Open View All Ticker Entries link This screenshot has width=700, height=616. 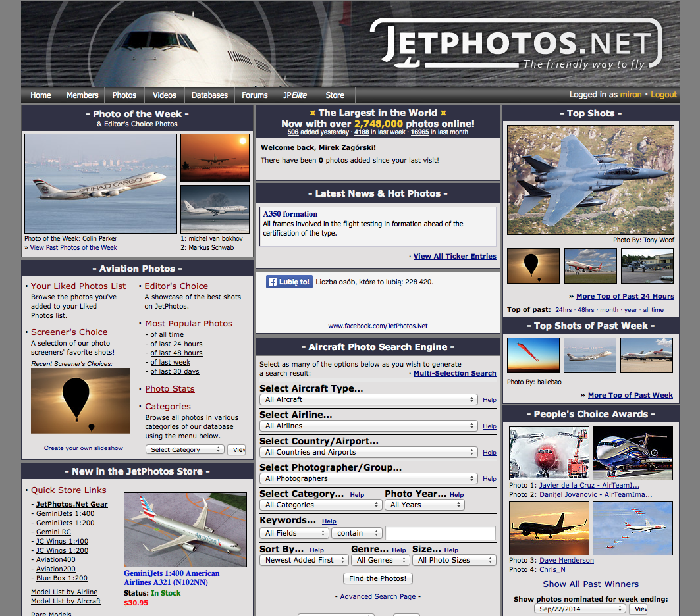click(x=454, y=256)
